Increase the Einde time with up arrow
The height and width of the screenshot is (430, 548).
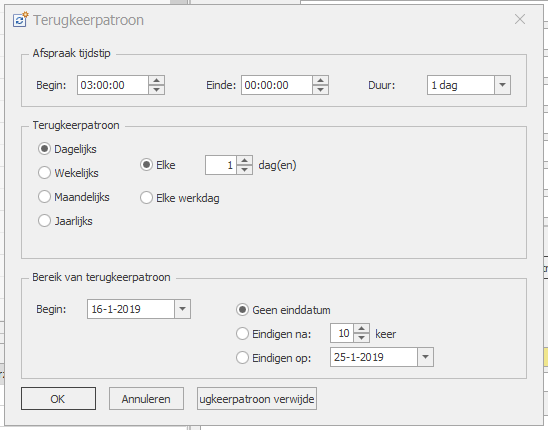[x=320, y=80]
